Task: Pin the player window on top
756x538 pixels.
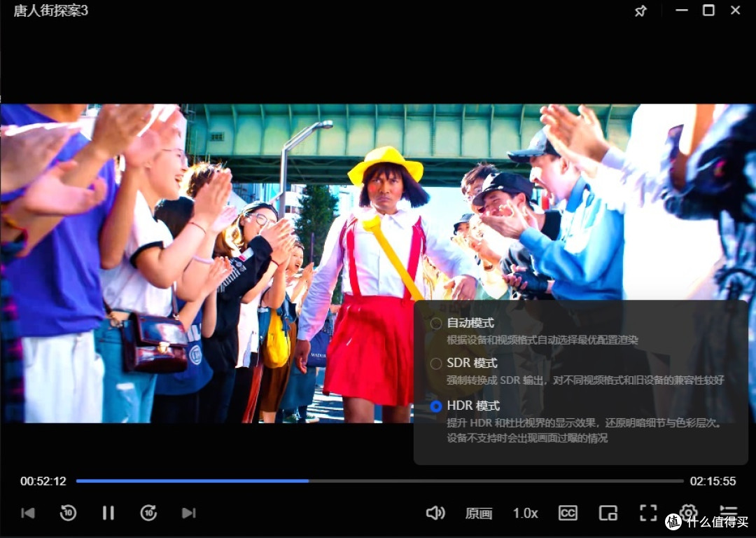Action: tap(640, 11)
